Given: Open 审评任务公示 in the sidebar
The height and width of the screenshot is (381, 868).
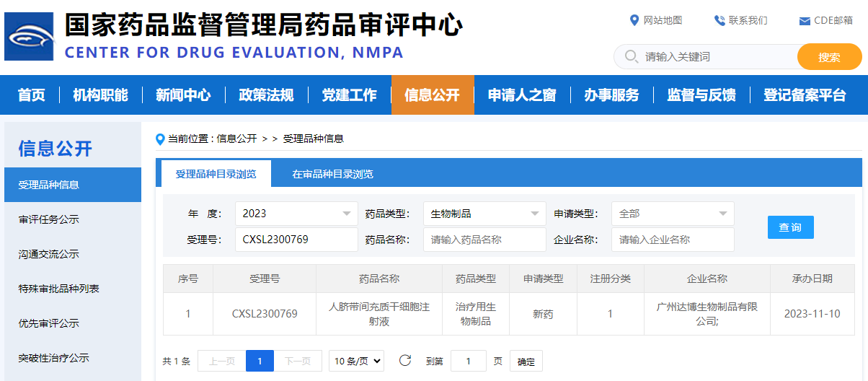Looking at the screenshot, I should [x=49, y=219].
